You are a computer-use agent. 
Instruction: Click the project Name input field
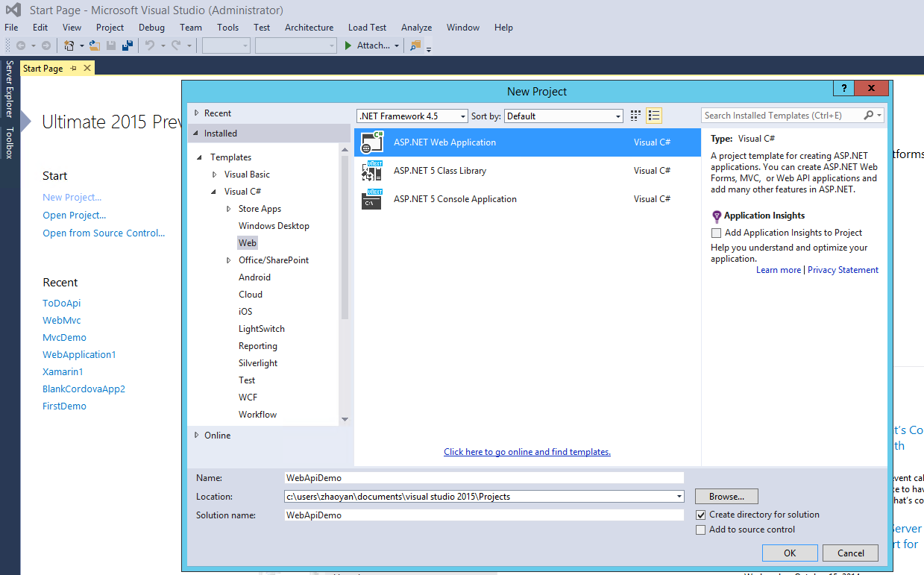click(484, 478)
